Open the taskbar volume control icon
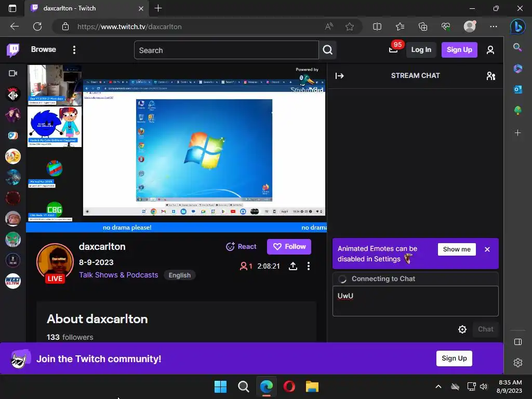Screen dimensions: 532x399 (x=484, y=387)
